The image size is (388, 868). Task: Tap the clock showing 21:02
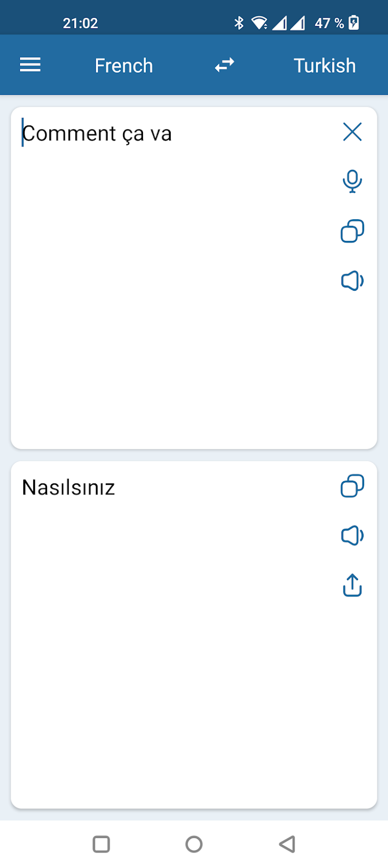pos(80,23)
